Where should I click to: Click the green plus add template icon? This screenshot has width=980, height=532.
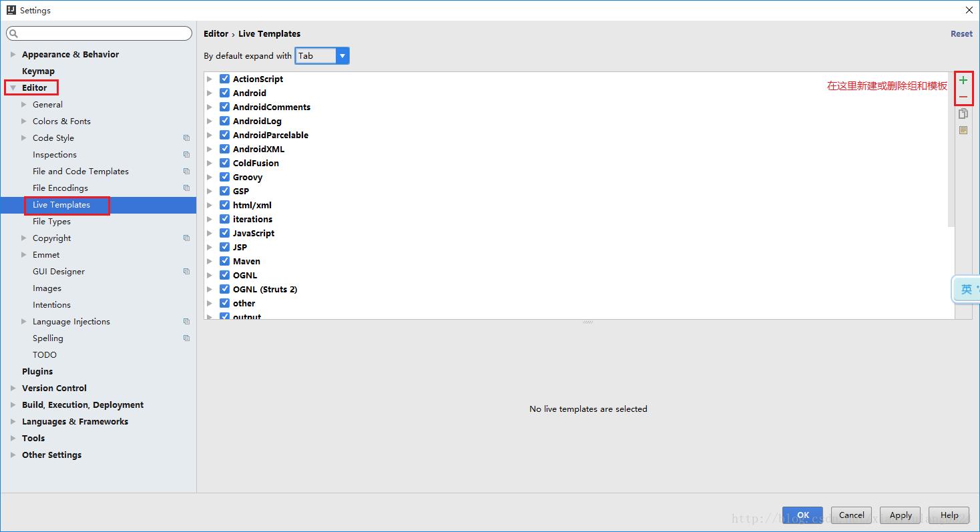(x=963, y=80)
